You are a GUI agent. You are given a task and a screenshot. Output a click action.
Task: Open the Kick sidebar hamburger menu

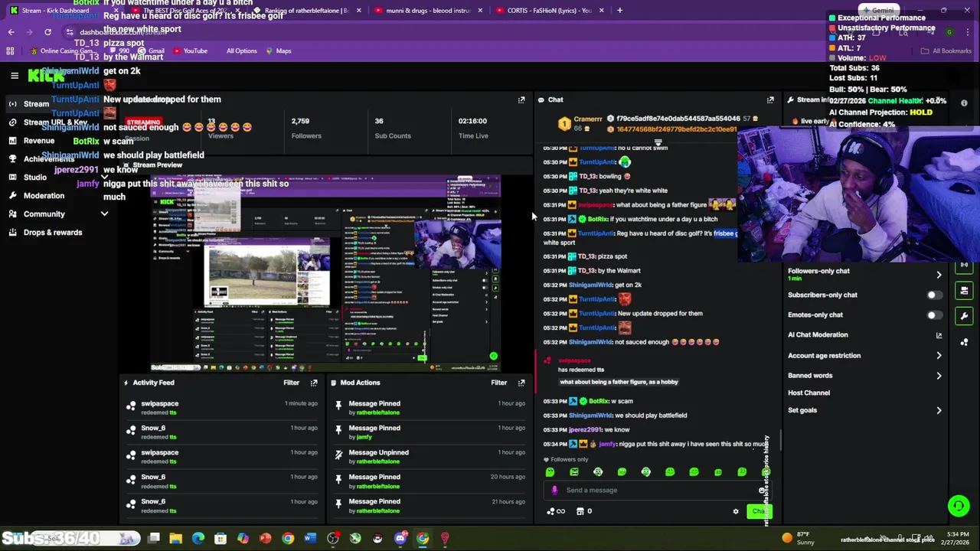point(15,75)
